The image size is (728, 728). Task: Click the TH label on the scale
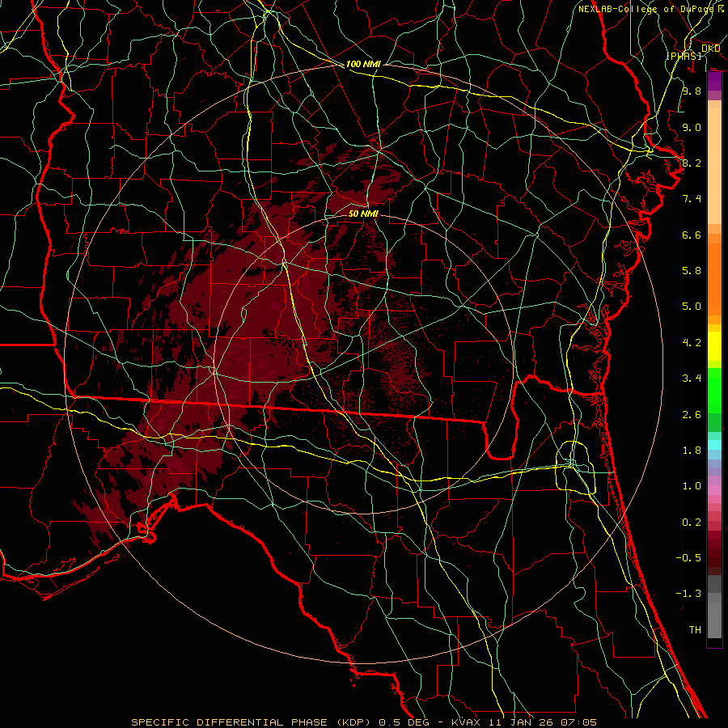tap(695, 630)
